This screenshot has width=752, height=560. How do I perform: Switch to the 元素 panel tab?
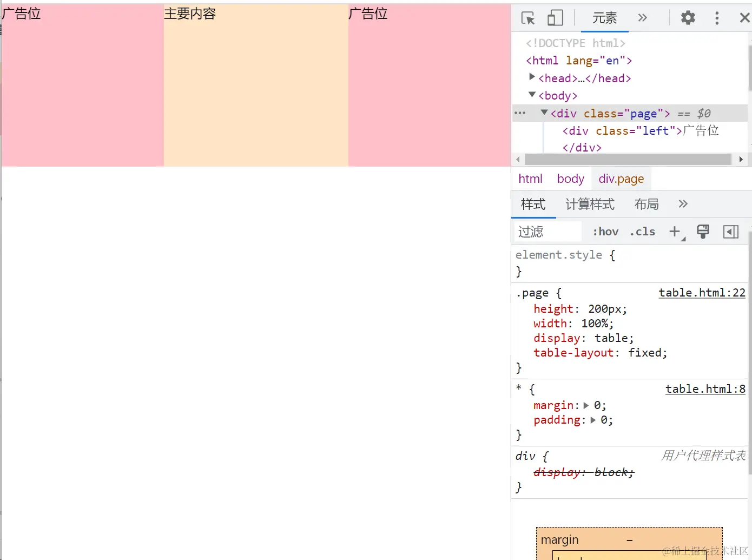point(604,18)
